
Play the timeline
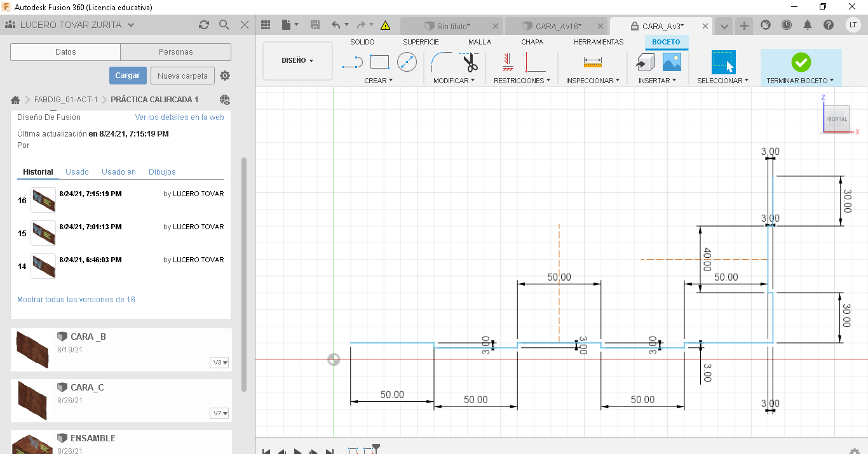tap(297, 451)
